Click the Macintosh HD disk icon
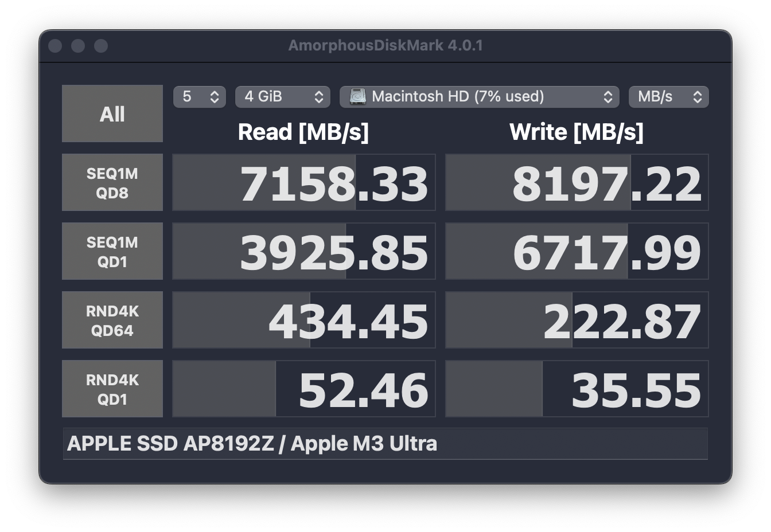The width and height of the screenshot is (771, 532). click(358, 97)
